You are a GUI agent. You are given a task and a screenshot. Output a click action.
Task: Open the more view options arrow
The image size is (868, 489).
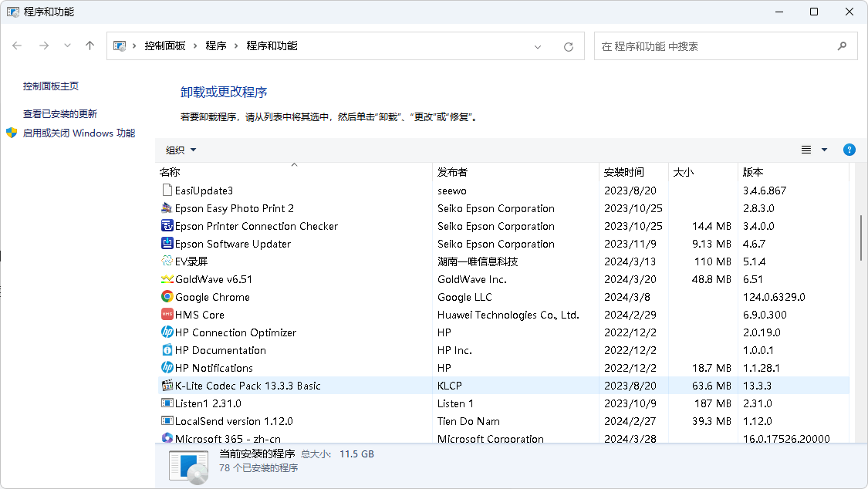[x=824, y=150]
